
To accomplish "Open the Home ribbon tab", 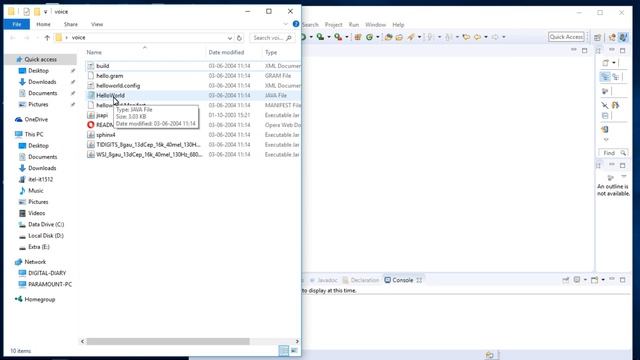I will tap(43, 24).
